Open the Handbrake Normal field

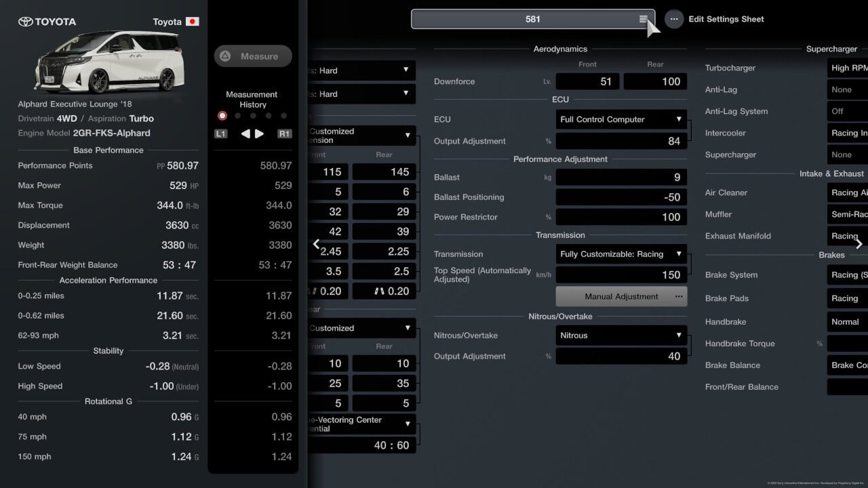[848, 322]
